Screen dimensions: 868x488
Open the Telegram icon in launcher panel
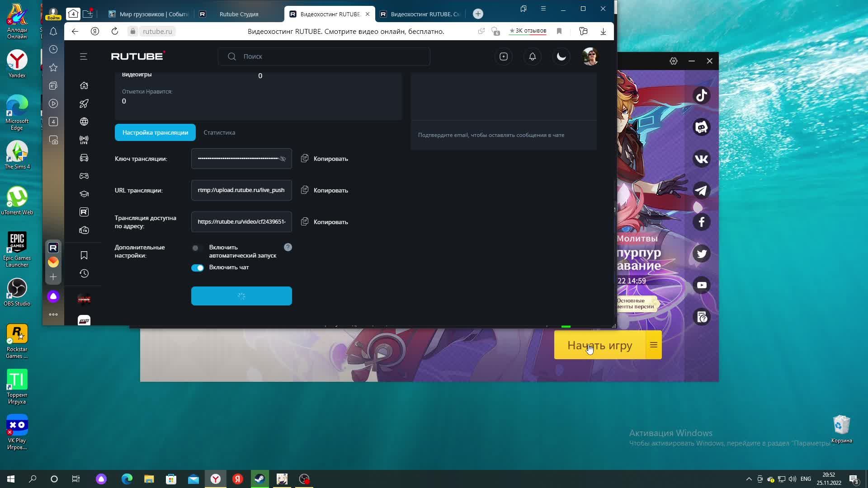(701, 191)
